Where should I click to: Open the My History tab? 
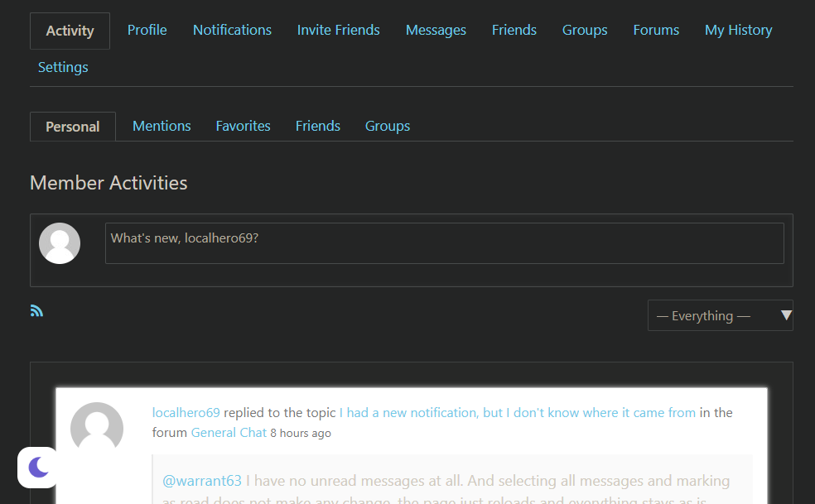click(x=738, y=30)
